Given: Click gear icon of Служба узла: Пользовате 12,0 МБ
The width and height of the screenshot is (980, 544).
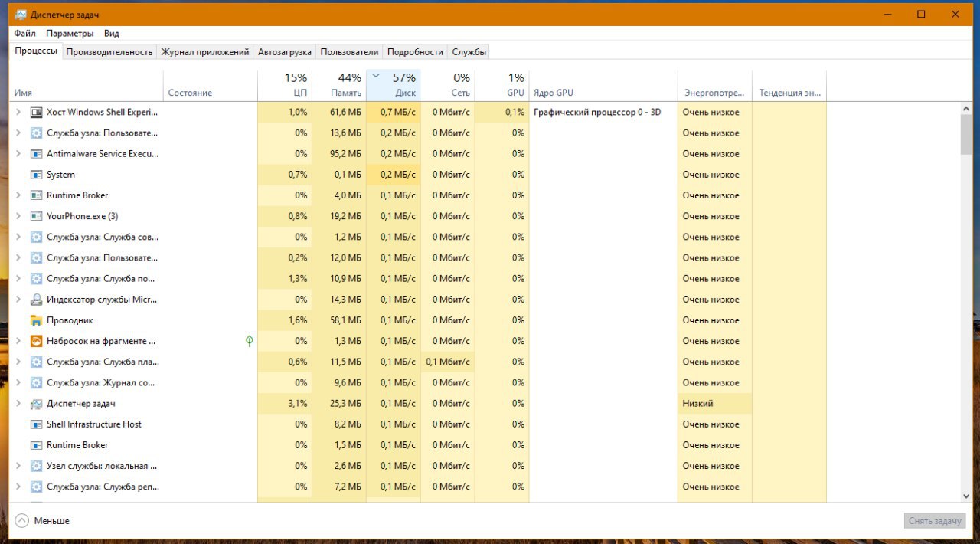Looking at the screenshot, I should point(36,258).
